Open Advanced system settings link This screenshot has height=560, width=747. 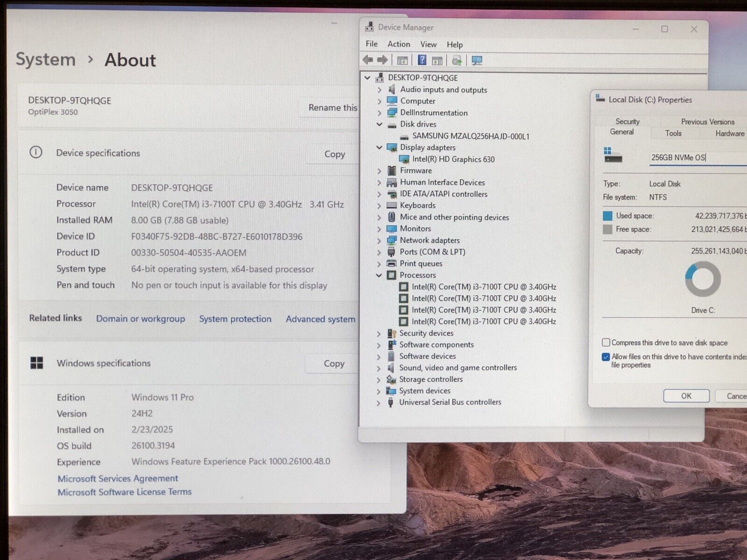tap(321, 319)
